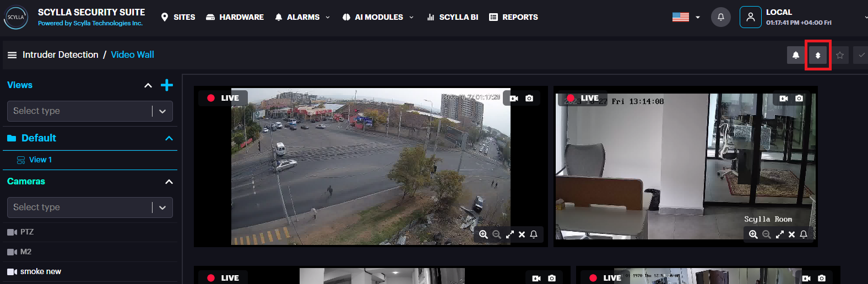Toggle recording on the Scylla Room feed

(784, 99)
